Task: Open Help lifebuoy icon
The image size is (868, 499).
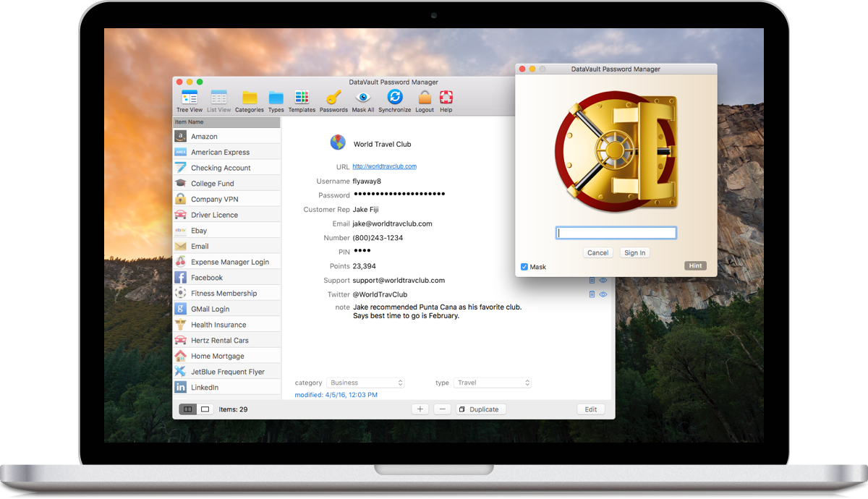Action: [x=446, y=97]
